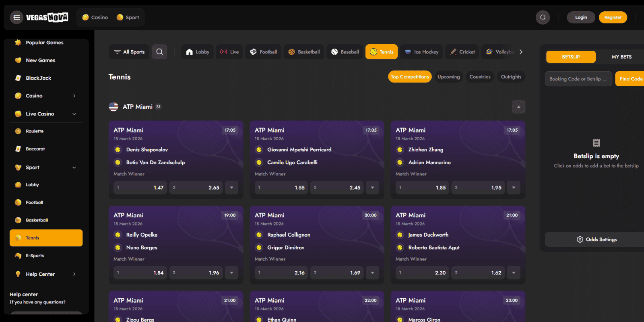Open the search icon in the top header
This screenshot has height=322, width=644.
coord(543,17)
